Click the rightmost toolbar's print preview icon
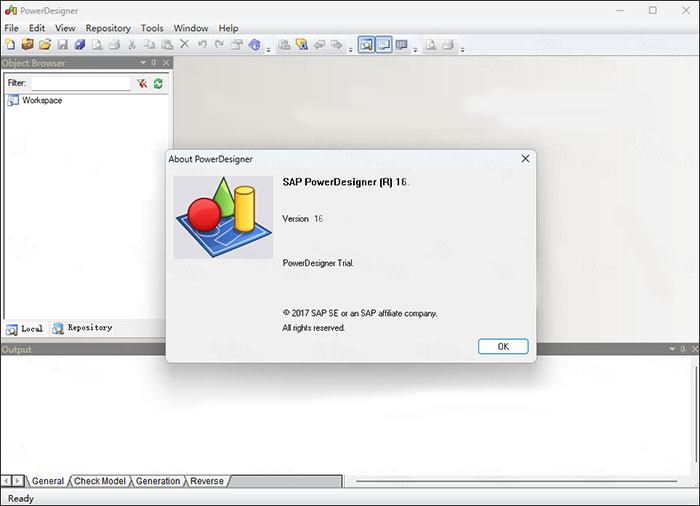Viewport: 700px width, 506px height. [431, 45]
